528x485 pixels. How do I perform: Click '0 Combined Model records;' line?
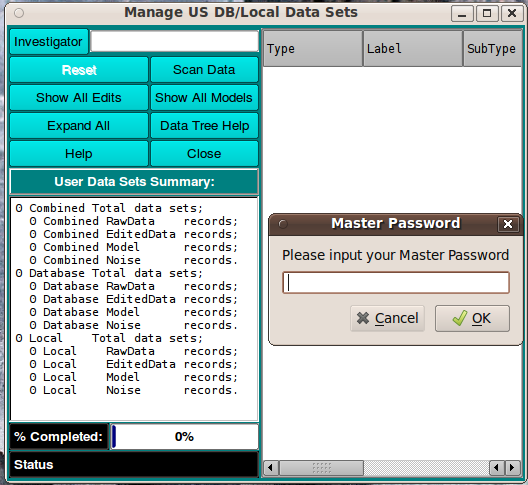133,247
